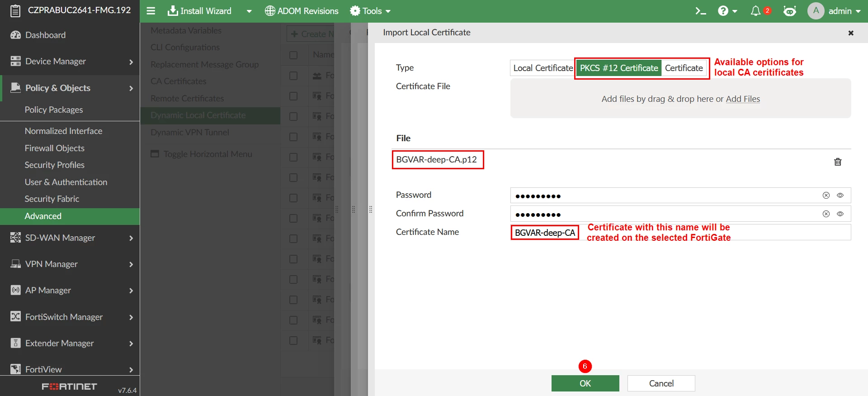Clear the Password field with X icon
The image size is (868, 396).
(826, 195)
